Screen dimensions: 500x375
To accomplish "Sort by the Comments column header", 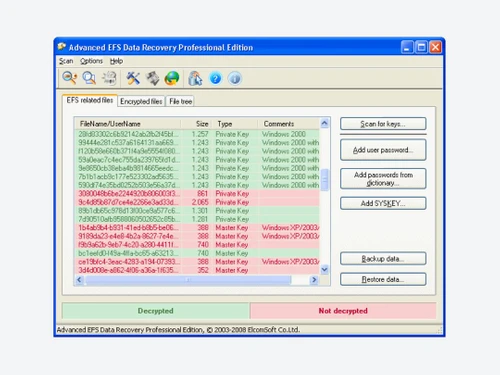I will click(x=289, y=124).
